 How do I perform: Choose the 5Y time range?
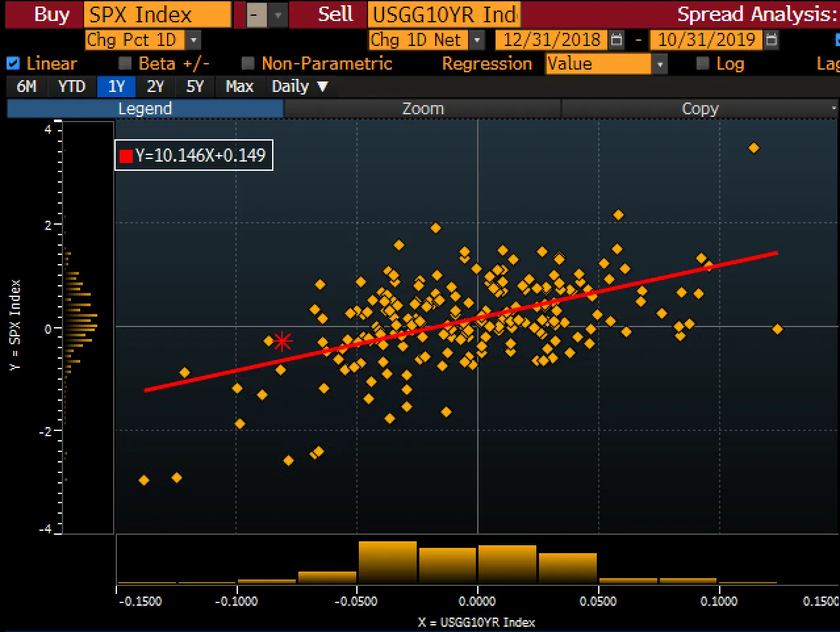(x=195, y=87)
